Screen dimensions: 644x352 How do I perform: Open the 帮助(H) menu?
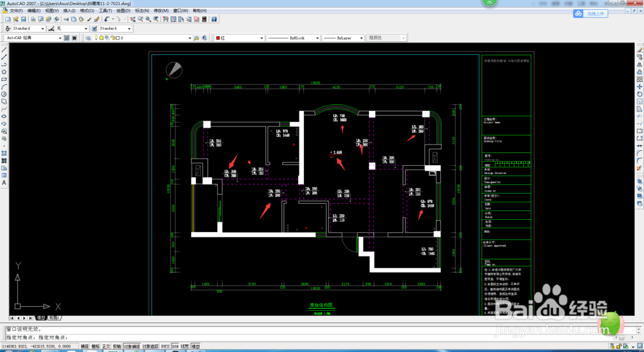click(200, 11)
